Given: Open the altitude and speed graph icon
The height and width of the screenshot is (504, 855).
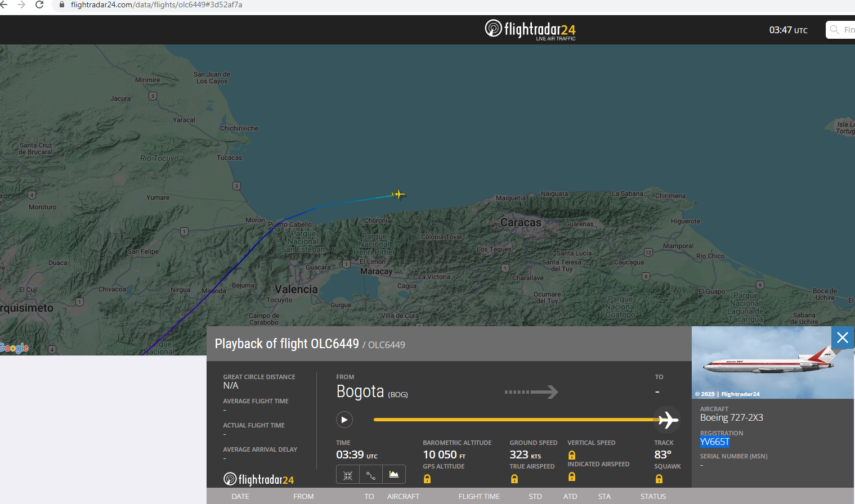Looking at the screenshot, I should point(394,475).
